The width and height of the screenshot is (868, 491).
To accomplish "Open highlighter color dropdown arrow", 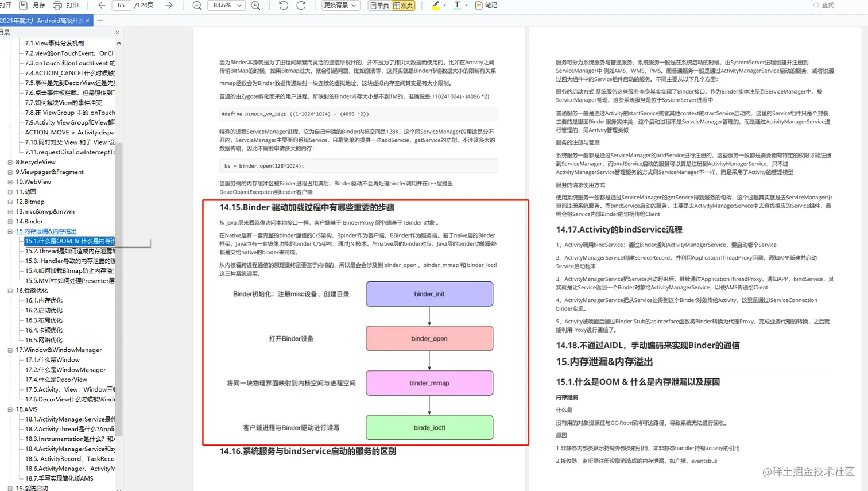I will (x=445, y=5).
